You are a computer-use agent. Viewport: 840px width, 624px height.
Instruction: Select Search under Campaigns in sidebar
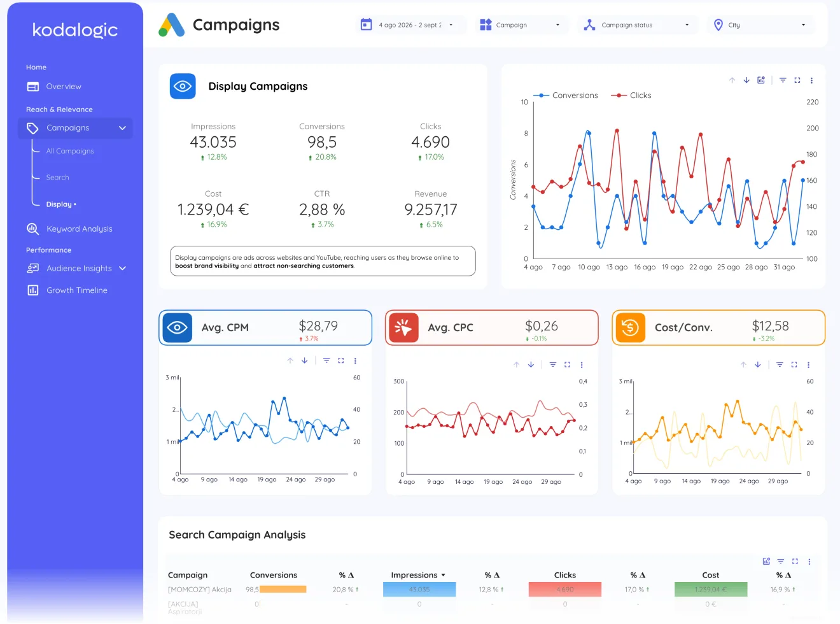[57, 178]
